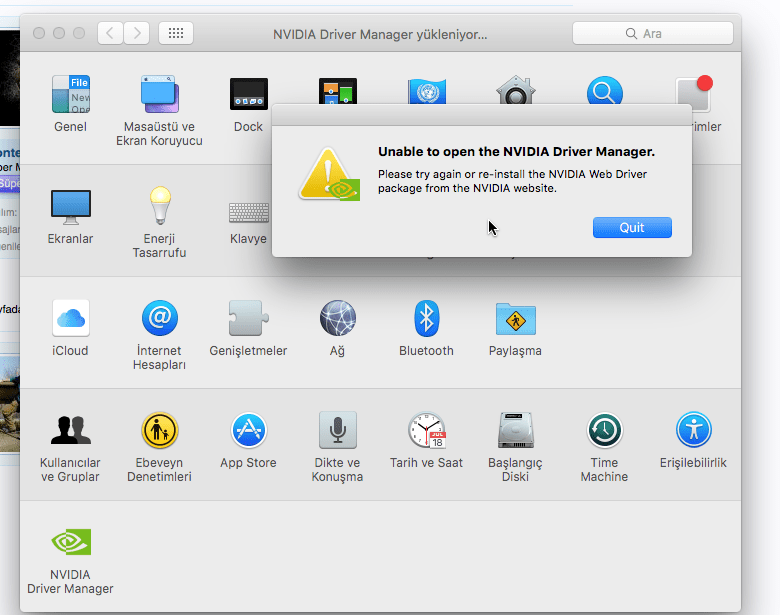Click the Mission Control icon in top row
The height and width of the screenshot is (615, 780).
337,91
